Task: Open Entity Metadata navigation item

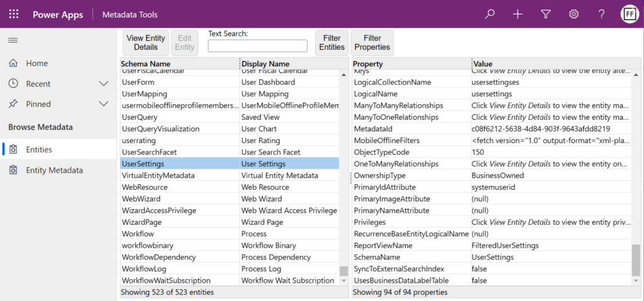Action: (58, 170)
